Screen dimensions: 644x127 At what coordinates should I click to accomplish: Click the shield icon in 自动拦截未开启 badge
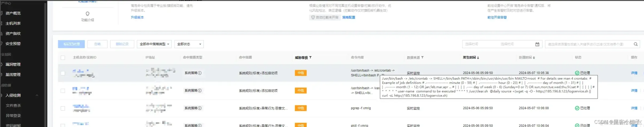(313, 17)
